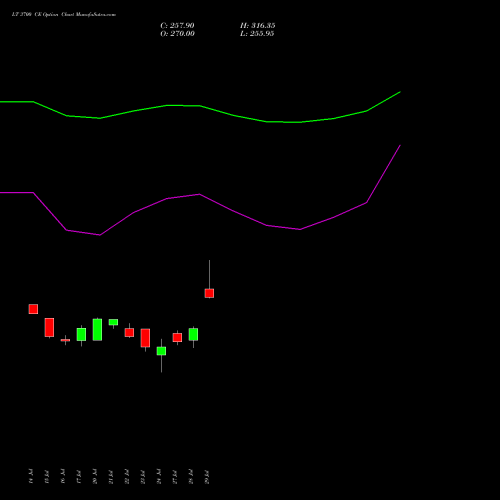This screenshot has width=500, height=500.
Task: Select the 15 Jul date label
Action: tap(47, 476)
